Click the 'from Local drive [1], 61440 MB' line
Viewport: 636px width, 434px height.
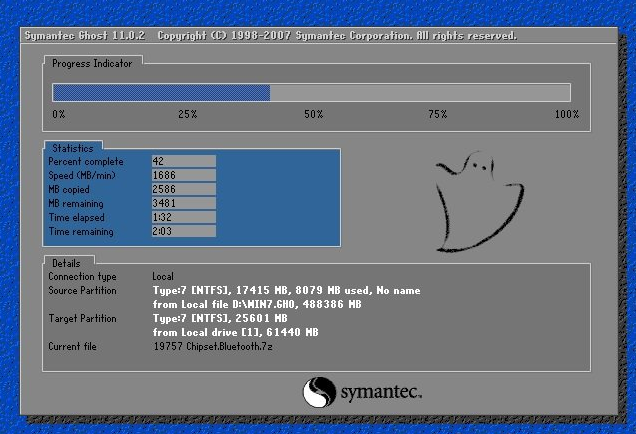[236, 332]
